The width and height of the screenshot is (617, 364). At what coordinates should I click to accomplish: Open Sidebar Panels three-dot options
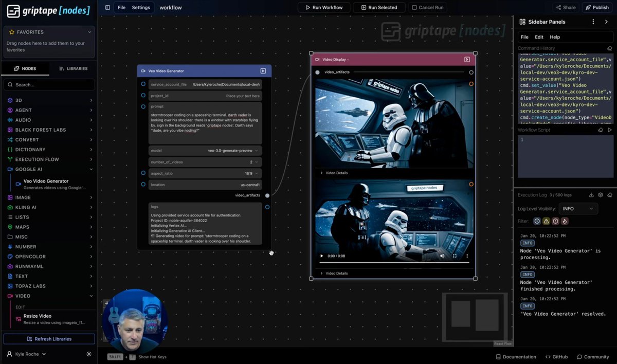(x=593, y=22)
